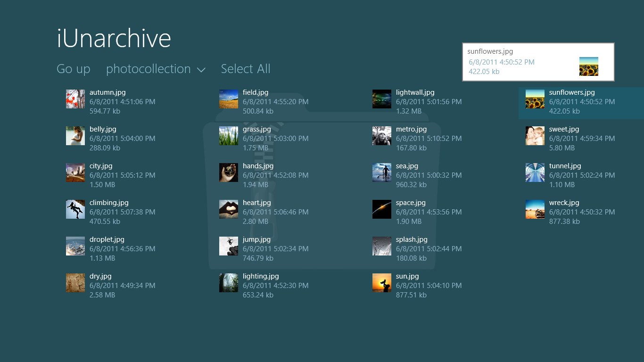Image resolution: width=644 pixels, height=362 pixels.
Task: Select the climbing.jpg file name
Action: pos(109,203)
